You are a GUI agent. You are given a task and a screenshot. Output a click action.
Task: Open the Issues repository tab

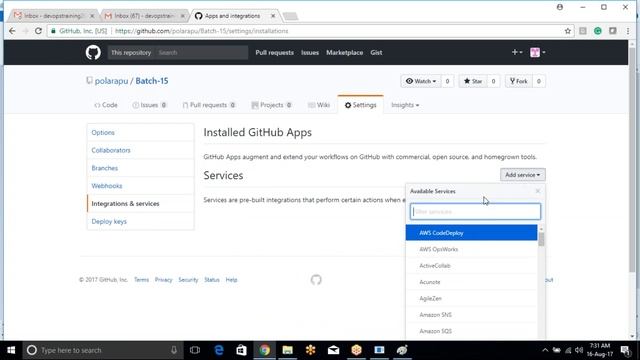coord(149,105)
